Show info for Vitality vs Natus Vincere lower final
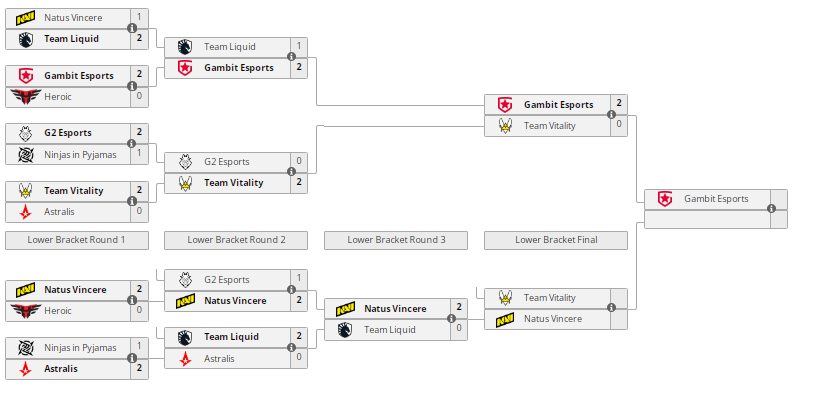 coord(612,308)
